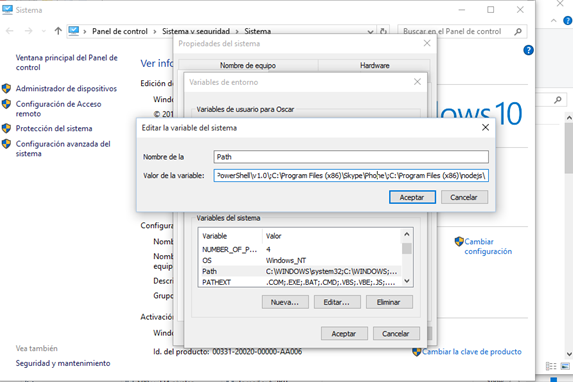
Task: Click Eliminar button under Variables del sistema
Action: tap(389, 302)
